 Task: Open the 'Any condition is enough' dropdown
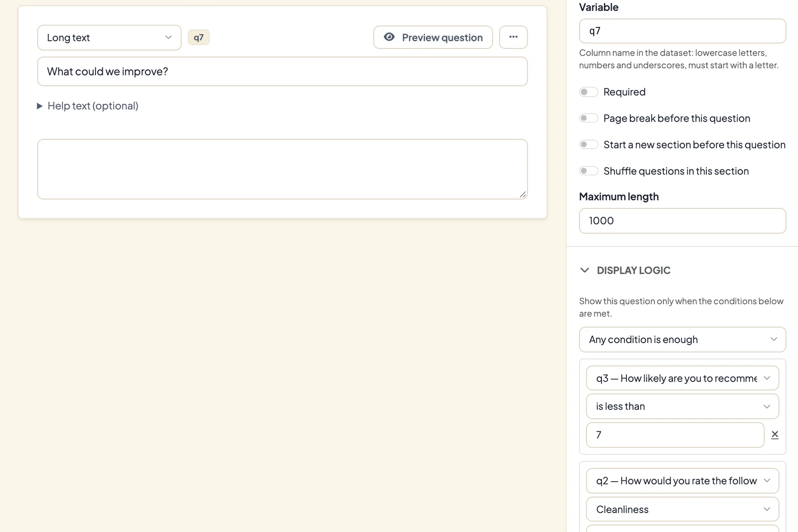pos(682,340)
